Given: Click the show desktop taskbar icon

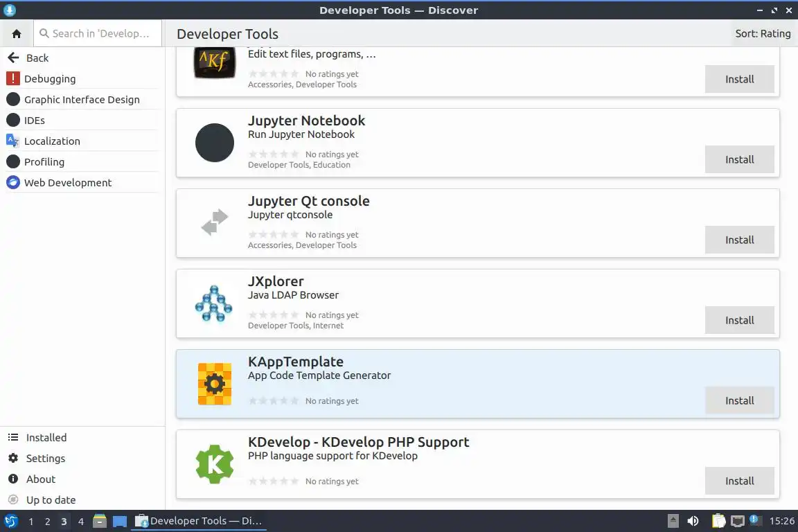Looking at the screenshot, I should pyautogui.click(x=120, y=522).
